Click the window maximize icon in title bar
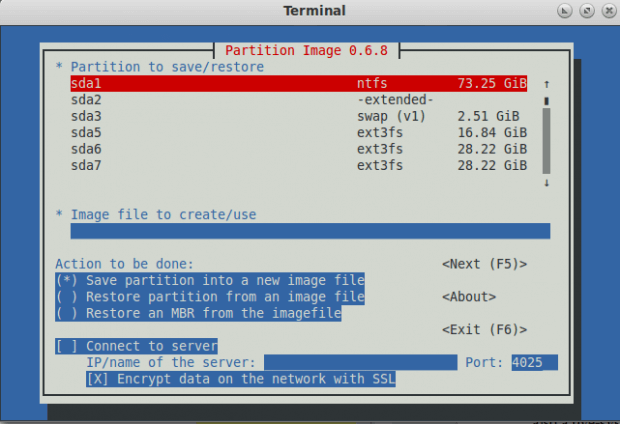The image size is (620, 424). (587, 11)
